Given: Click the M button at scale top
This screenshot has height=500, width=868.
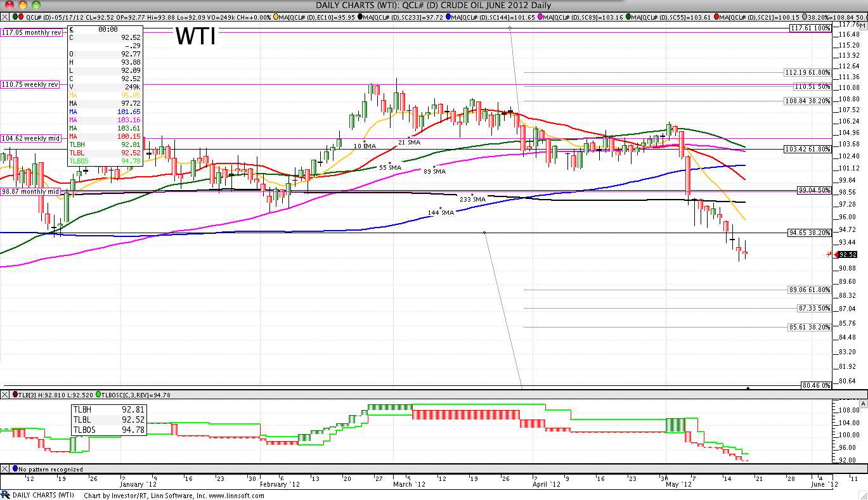Looking at the screenshot, I should [863, 25].
